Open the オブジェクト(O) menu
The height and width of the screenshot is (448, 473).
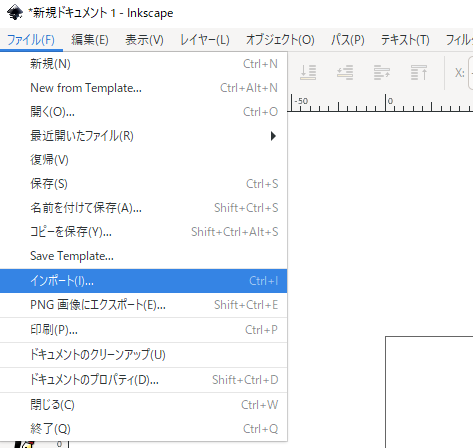(x=280, y=40)
